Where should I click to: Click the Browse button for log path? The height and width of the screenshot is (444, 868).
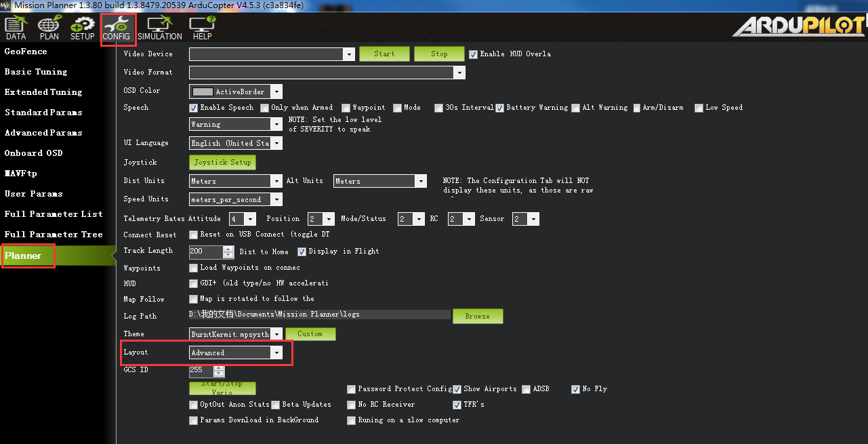pos(477,317)
